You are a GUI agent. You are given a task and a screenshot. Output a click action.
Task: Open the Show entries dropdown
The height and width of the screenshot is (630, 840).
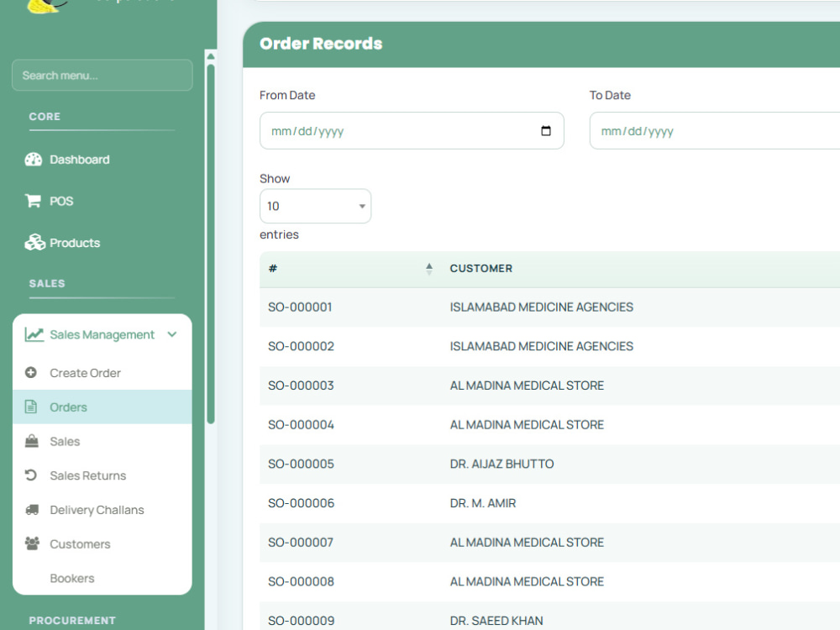(x=316, y=207)
